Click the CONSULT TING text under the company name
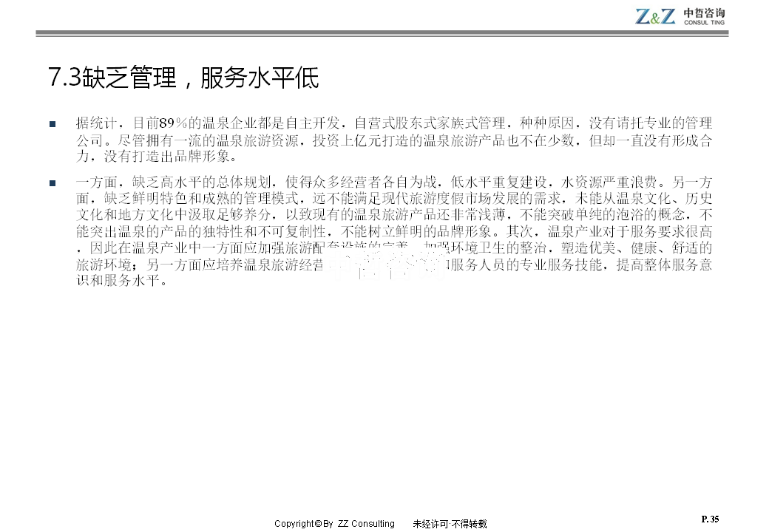Image resolution: width=769 pixels, height=532 pixels. point(705,24)
